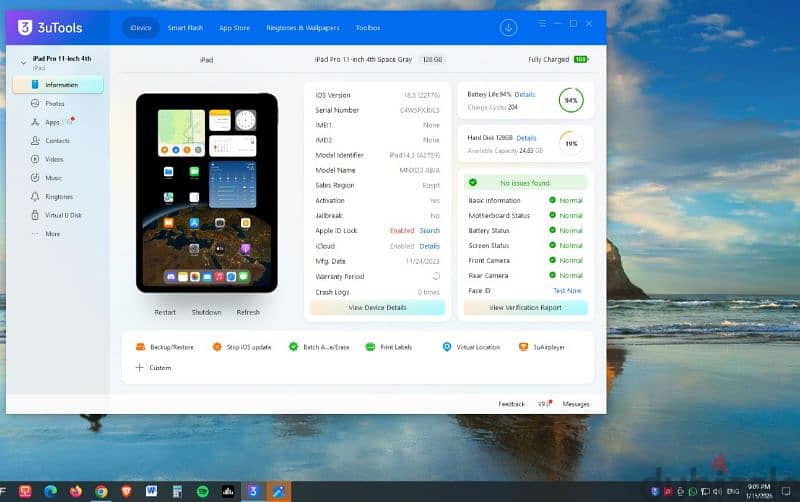Click View Verification Report button
800x502 pixels.
[526, 308]
